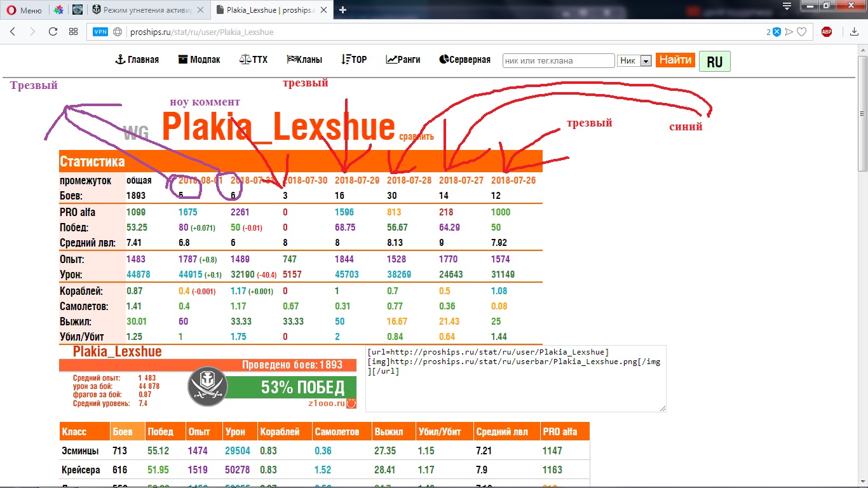The image size is (868, 488).
Task: Click the 2018-07-27 date column header
Action: point(461,180)
